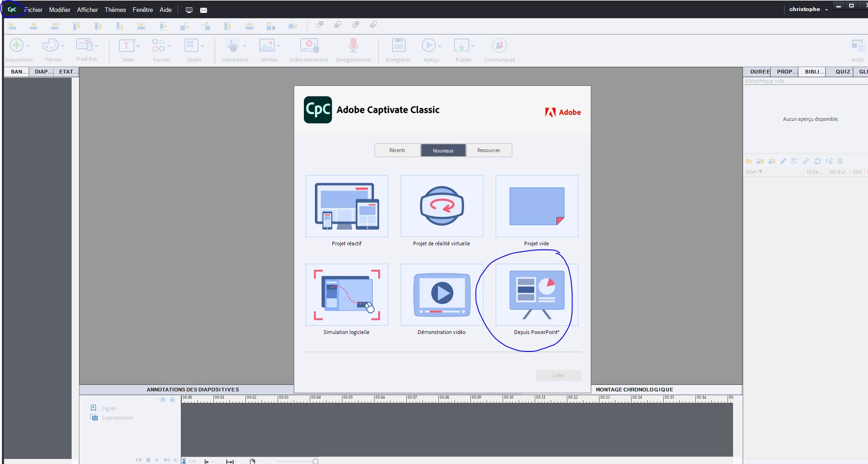The image size is (868, 464).
Task: Open the Aide menu
Action: point(166,10)
